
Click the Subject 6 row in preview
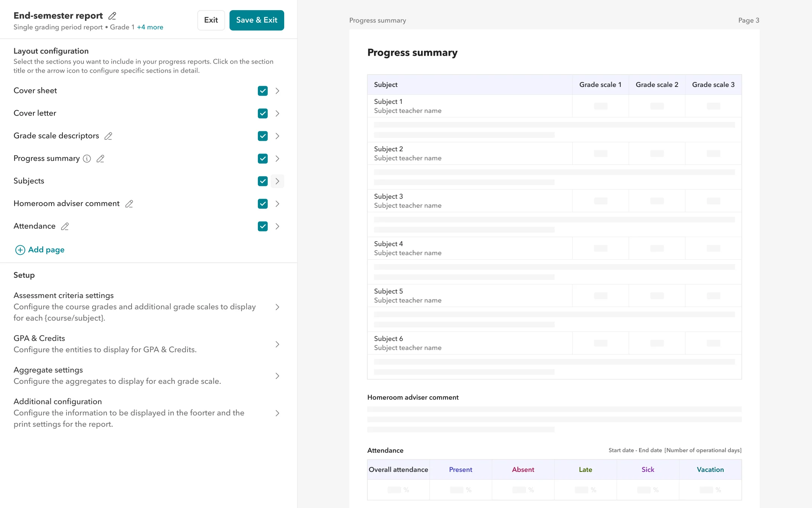tap(554, 343)
